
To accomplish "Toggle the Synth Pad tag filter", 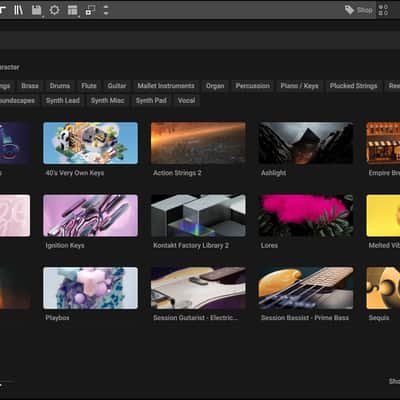I will 151,100.
